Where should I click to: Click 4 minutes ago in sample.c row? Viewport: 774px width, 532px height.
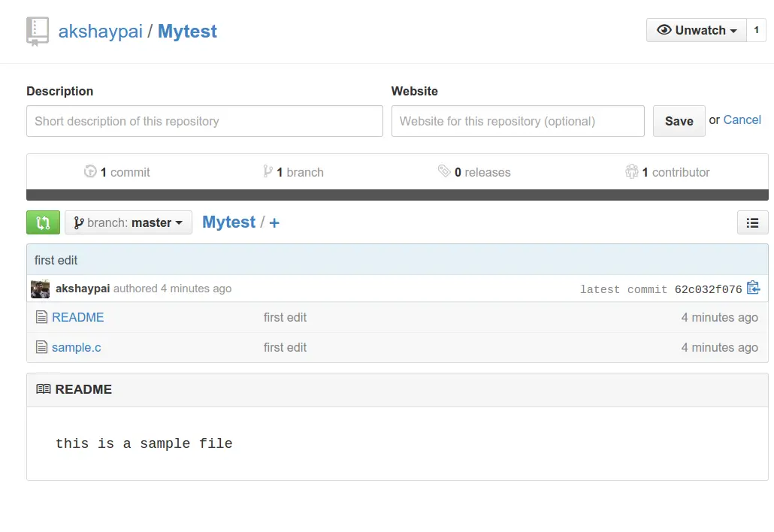[x=719, y=347]
